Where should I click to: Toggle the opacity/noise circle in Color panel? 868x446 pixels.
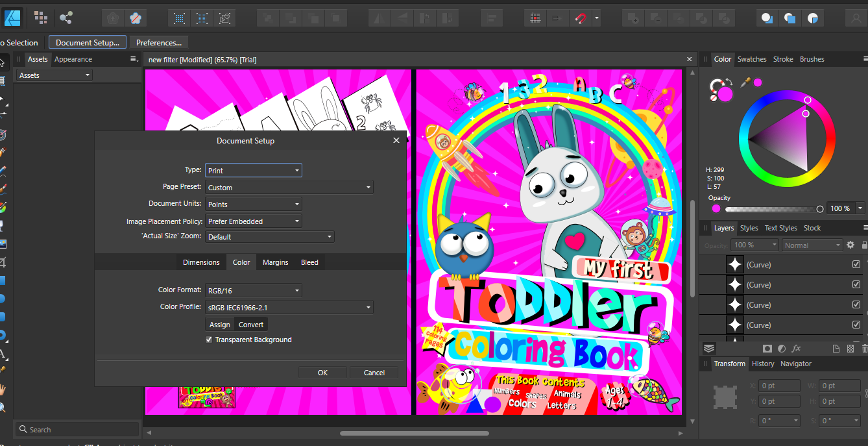click(716, 208)
